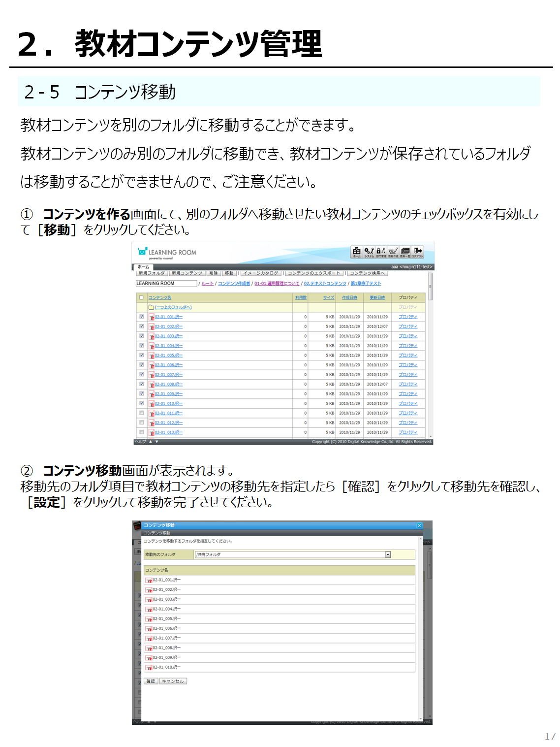Open the システム (System) tools icon
Viewport: 560px width, 747px height.
tap(369, 252)
